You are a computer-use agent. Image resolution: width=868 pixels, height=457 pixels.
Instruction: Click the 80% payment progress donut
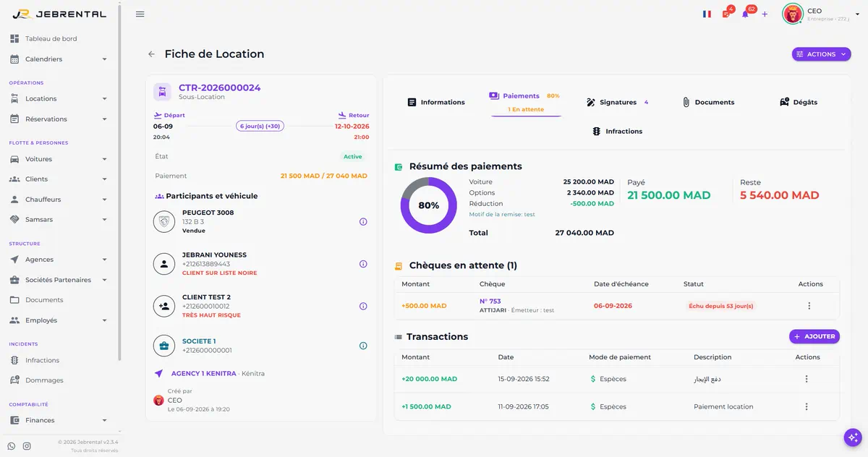(429, 205)
